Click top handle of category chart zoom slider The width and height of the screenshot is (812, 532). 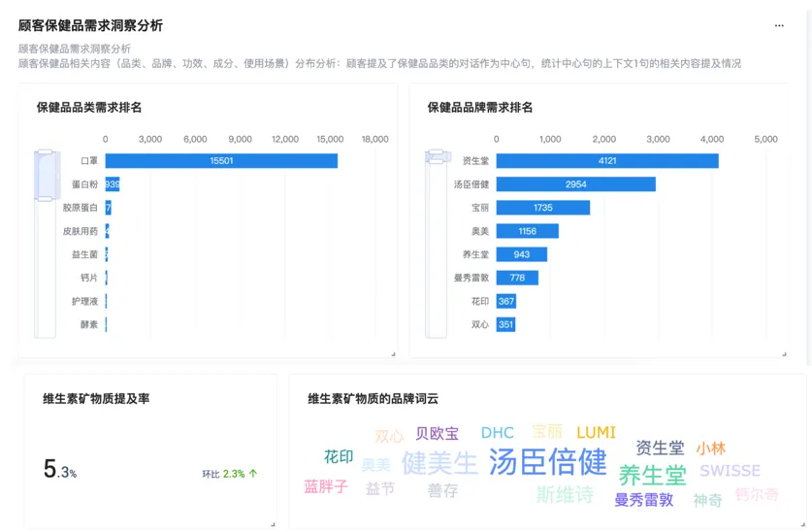[x=45, y=152]
